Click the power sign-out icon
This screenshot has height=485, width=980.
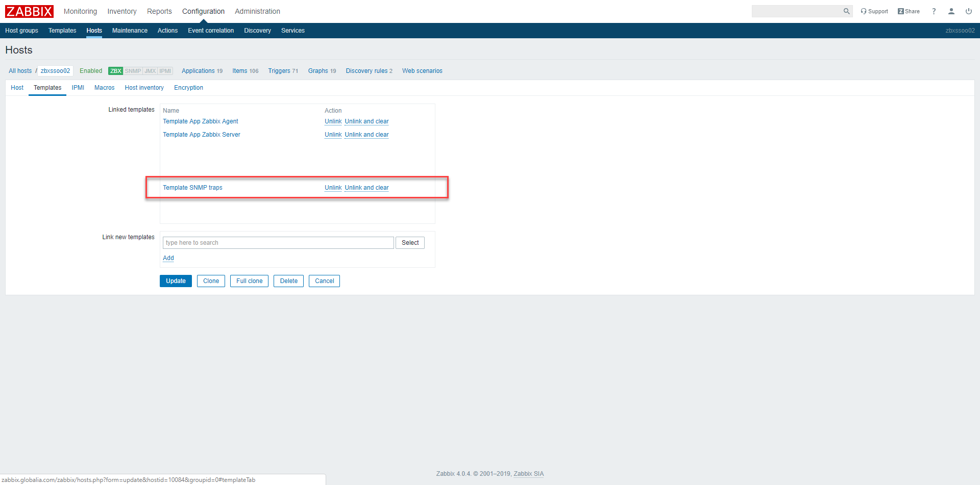[968, 11]
